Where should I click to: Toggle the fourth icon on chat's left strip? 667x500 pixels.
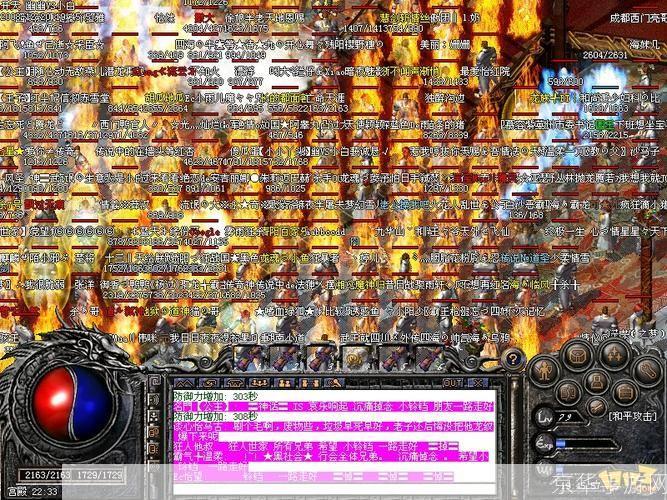(154, 449)
